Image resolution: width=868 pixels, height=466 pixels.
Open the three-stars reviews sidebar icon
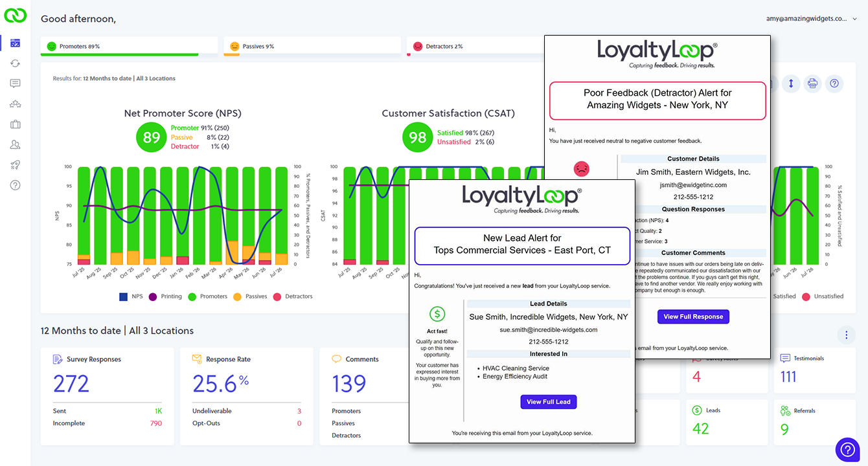coord(15,104)
